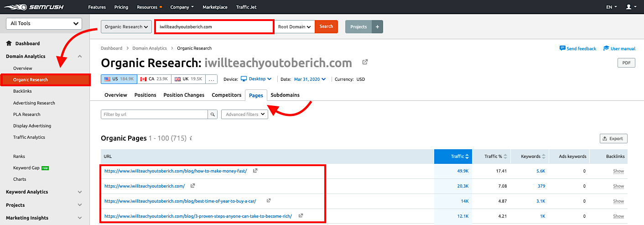The height and width of the screenshot is (225, 644).
Task: Click the Projects button
Action: pyautogui.click(x=358, y=27)
